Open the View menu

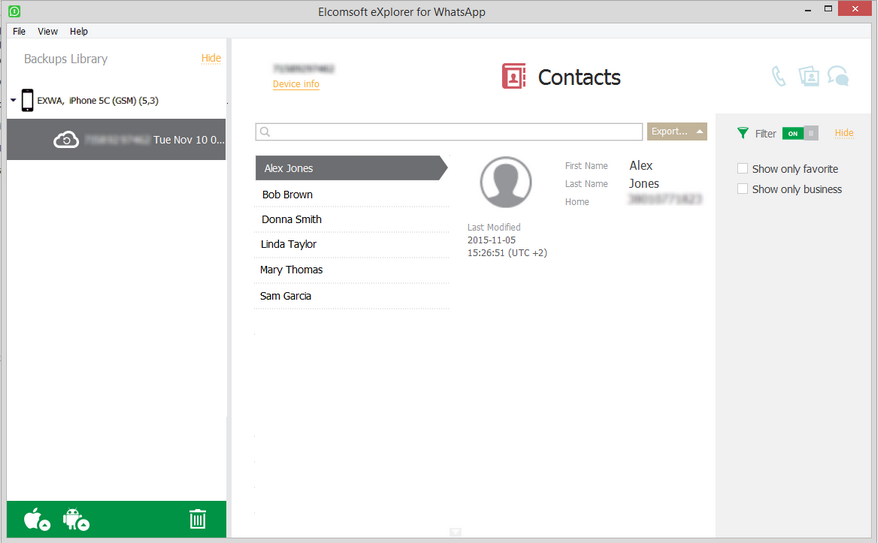(x=48, y=31)
